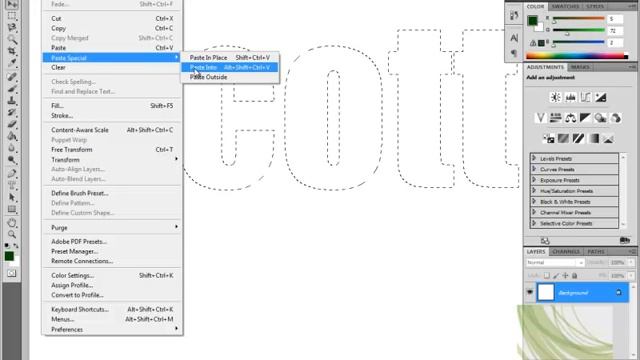The width and height of the screenshot is (640, 360).
Task: Expand Levels Presets
Action: [x=534, y=158]
